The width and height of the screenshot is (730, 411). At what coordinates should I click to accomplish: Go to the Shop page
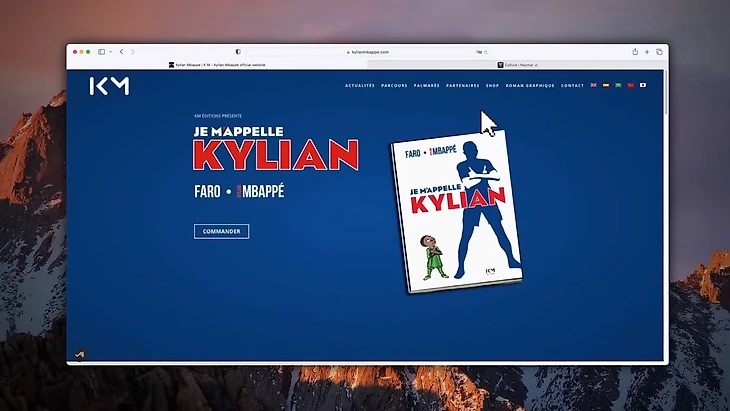pos(492,86)
